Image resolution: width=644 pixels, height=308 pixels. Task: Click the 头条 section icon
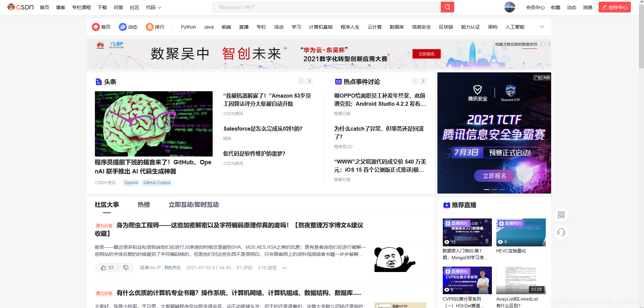(x=99, y=82)
